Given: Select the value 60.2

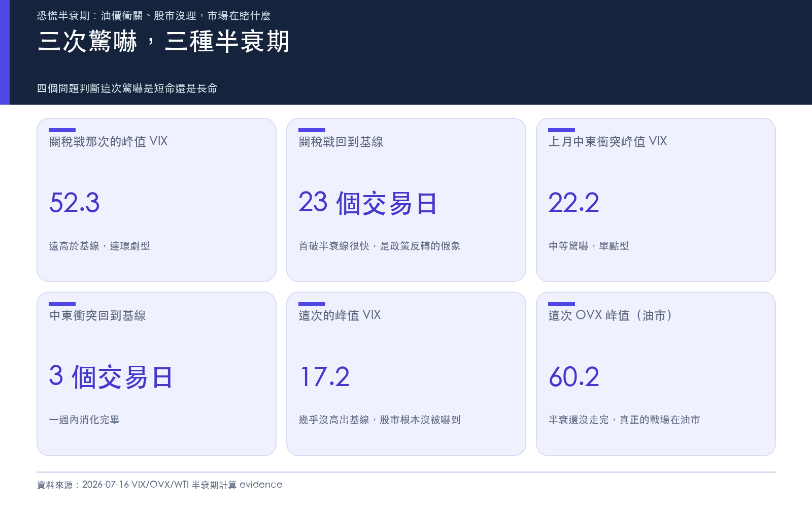Looking at the screenshot, I should [x=574, y=376].
